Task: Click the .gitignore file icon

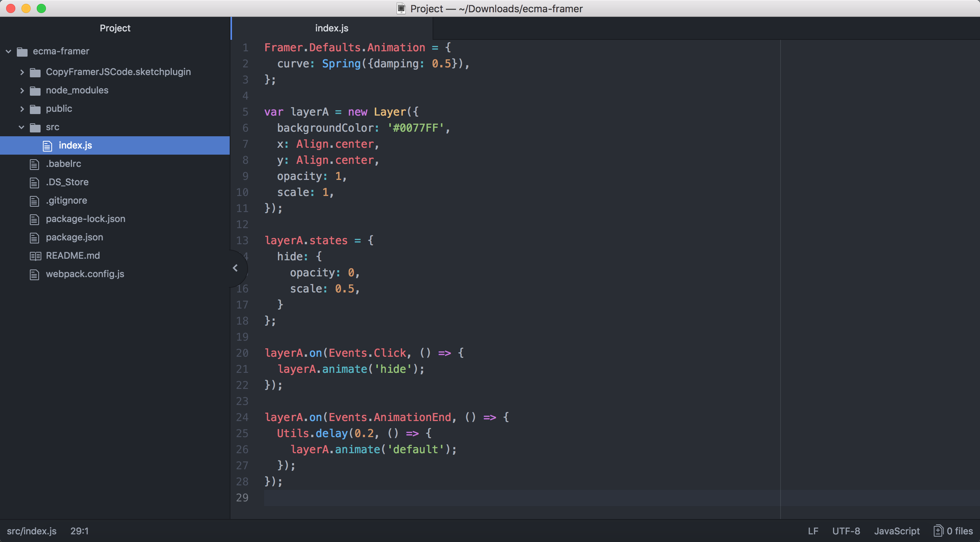Action: [34, 201]
